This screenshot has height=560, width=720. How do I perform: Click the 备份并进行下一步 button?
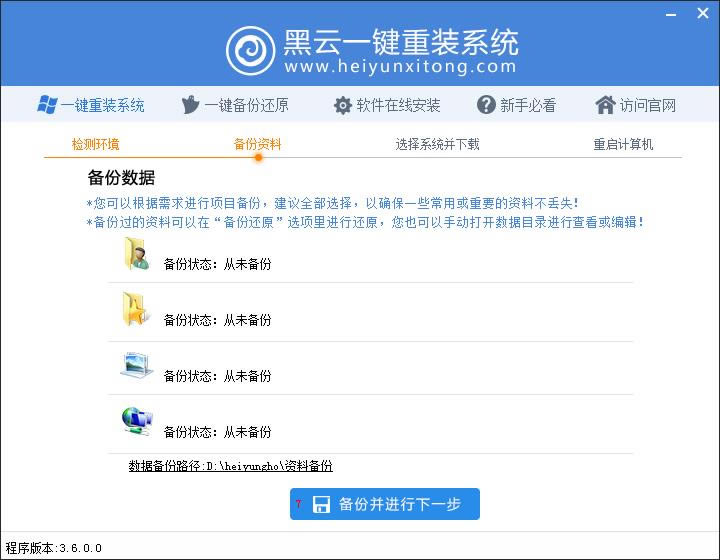[x=385, y=504]
